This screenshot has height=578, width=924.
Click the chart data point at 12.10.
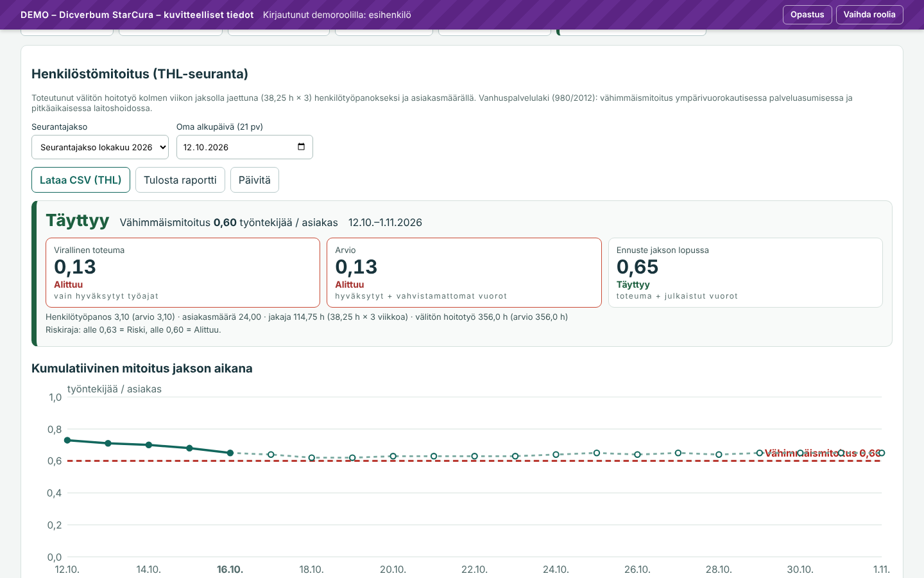coord(67,441)
